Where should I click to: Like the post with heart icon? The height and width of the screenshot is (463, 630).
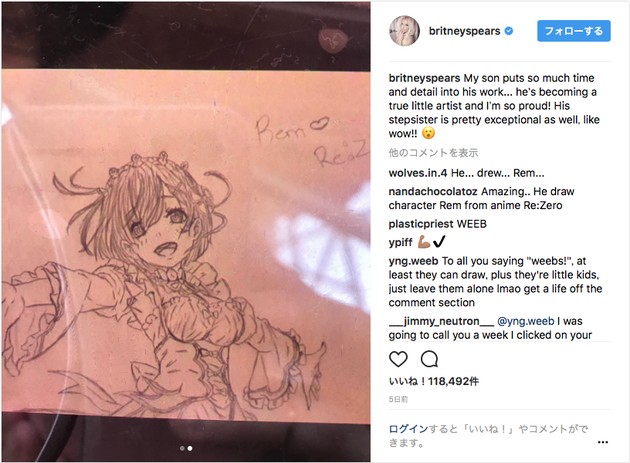(x=398, y=359)
